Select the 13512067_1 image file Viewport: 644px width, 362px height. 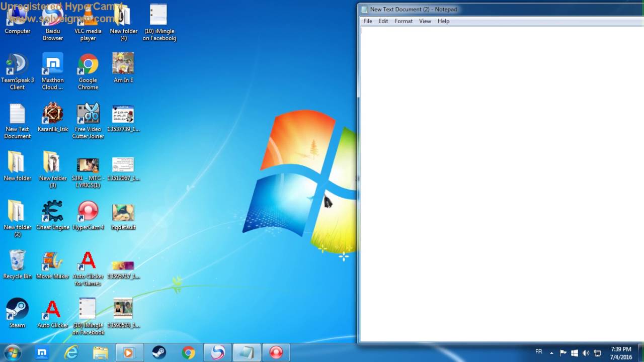(x=123, y=169)
